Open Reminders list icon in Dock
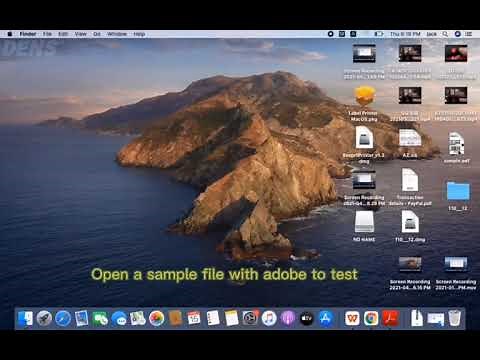 pyautogui.click(x=213, y=318)
